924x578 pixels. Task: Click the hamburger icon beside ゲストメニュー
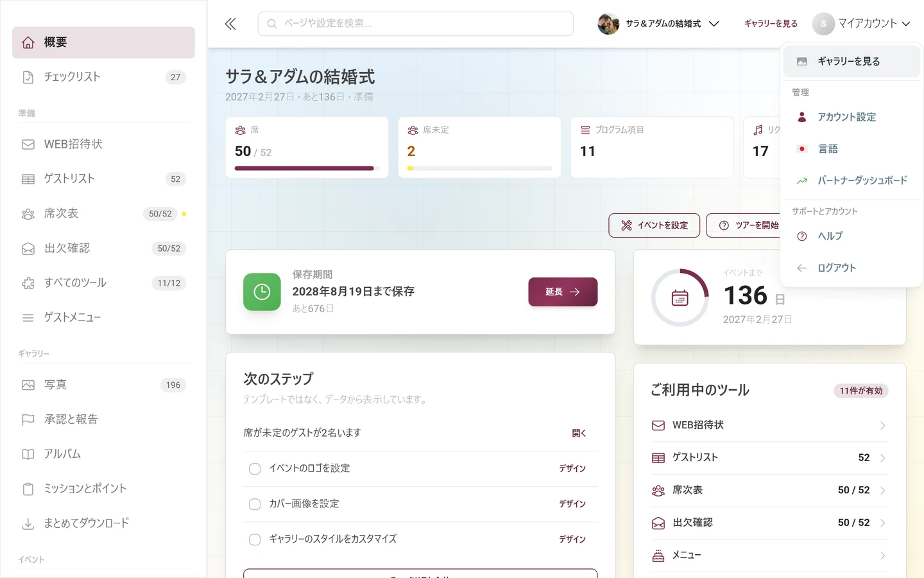click(x=28, y=318)
